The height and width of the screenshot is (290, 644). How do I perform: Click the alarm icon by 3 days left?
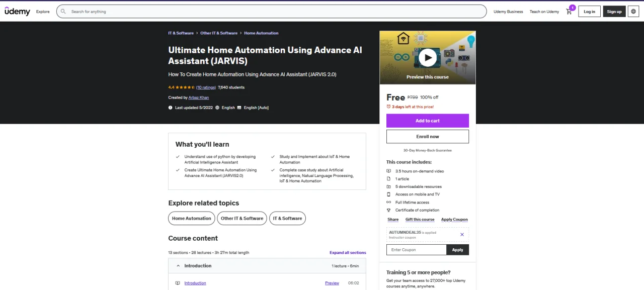[x=388, y=107]
